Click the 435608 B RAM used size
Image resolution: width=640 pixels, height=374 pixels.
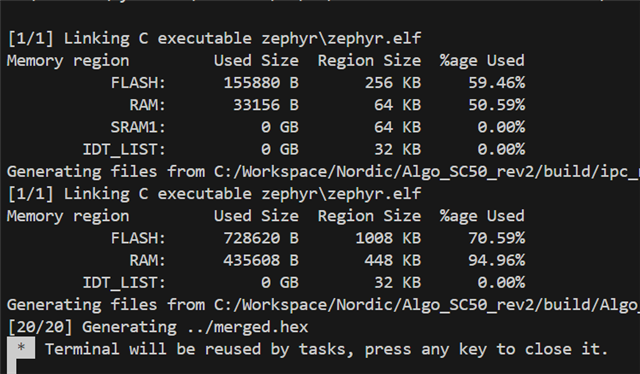[x=261, y=260]
